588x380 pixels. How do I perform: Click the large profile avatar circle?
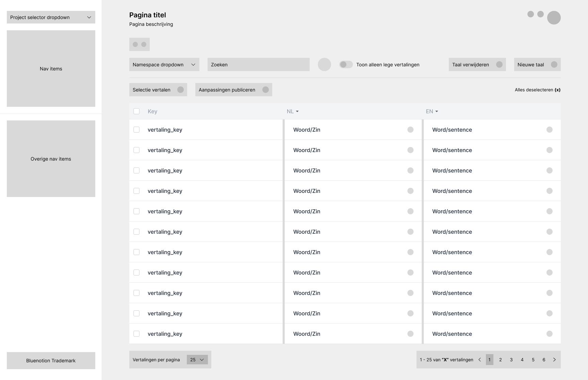coord(554,18)
